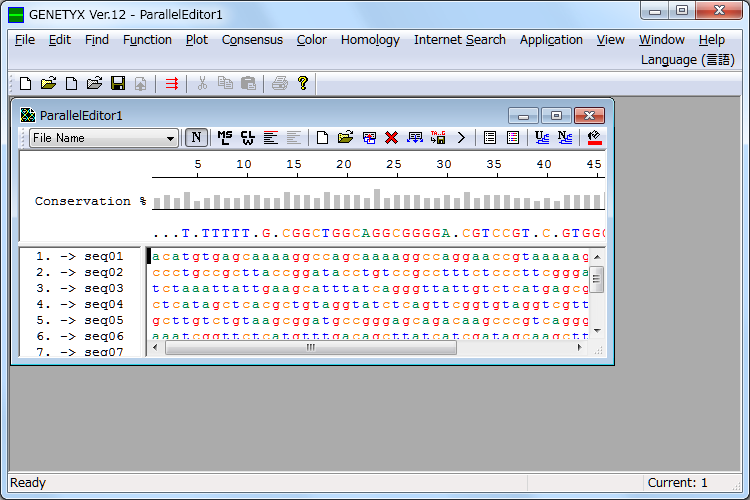The height and width of the screenshot is (500, 750).
Task: Open the View menu
Action: coord(611,40)
